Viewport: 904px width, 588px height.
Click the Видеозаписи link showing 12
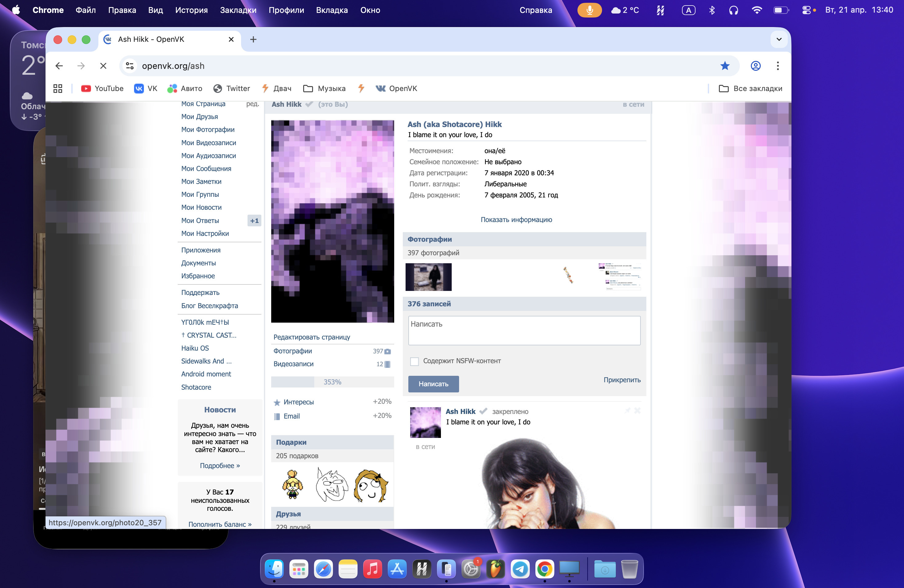(293, 364)
